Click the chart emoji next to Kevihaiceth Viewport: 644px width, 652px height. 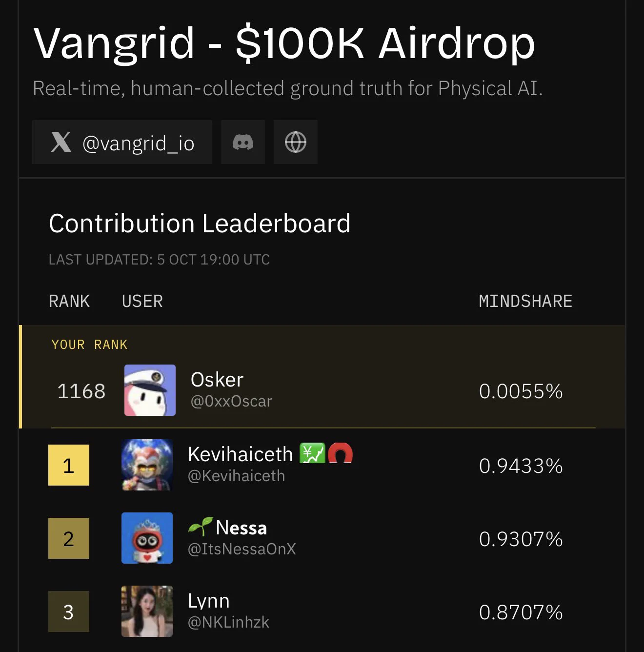[x=312, y=453]
